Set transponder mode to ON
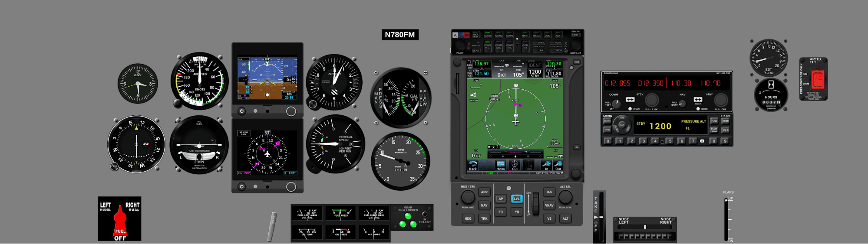Image resolution: width=868 pixels, height=244 pixels. 622,118
